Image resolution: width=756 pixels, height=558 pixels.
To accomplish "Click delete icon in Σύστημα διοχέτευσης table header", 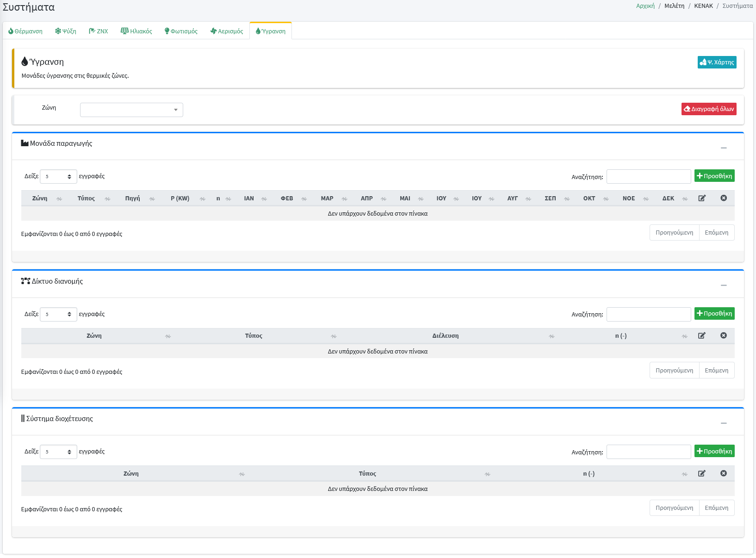I will [724, 473].
